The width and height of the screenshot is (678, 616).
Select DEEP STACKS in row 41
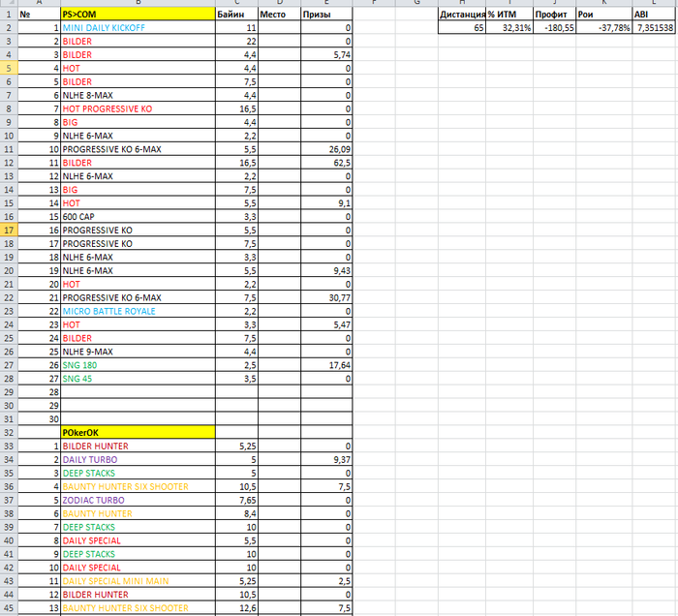[x=138, y=554]
